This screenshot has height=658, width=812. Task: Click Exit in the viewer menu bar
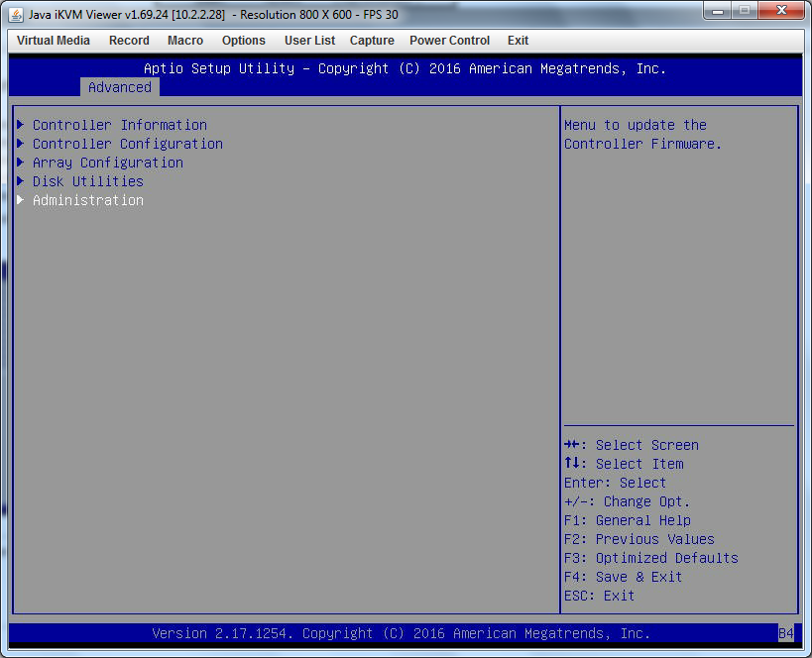tap(518, 41)
